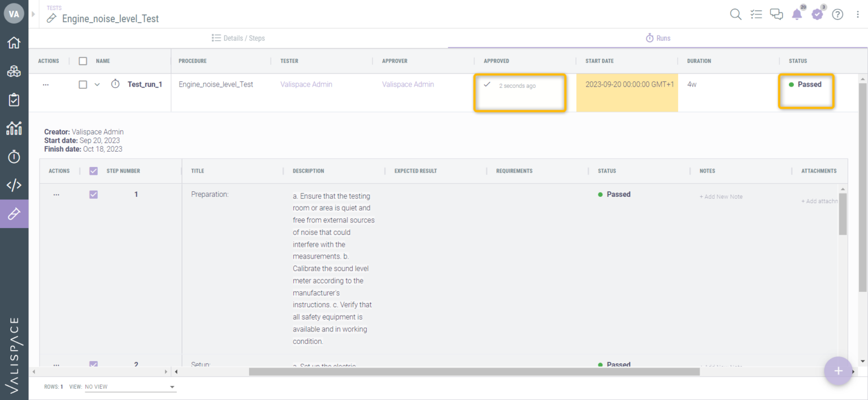Switch to the Details / Steps tab
The height and width of the screenshot is (400, 868).
[237, 38]
